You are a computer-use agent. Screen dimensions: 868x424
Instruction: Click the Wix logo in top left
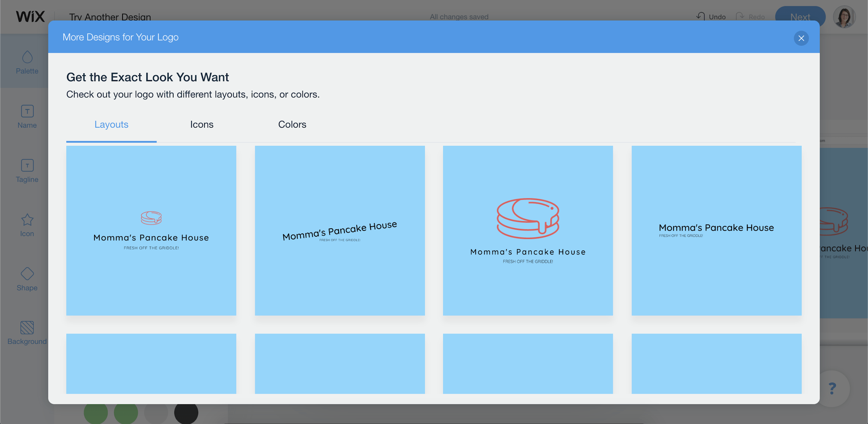(31, 16)
